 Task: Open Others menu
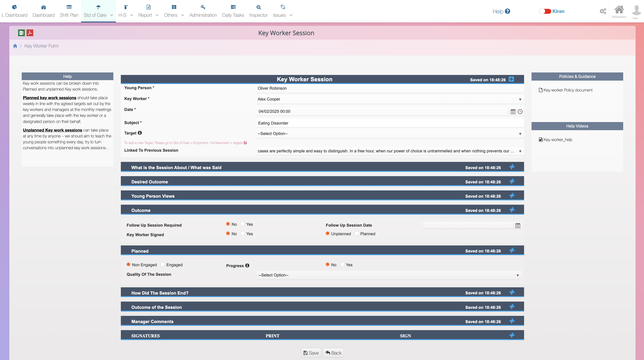point(174,11)
